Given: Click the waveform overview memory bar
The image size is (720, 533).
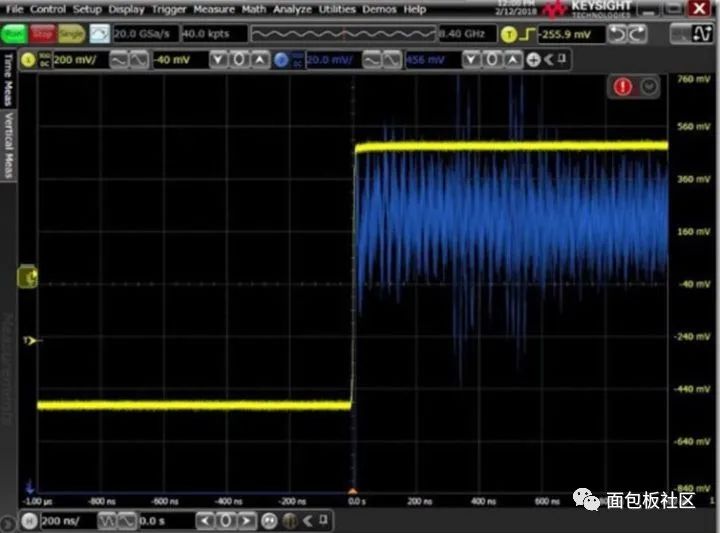Looking at the screenshot, I should pyautogui.click(x=343, y=34).
